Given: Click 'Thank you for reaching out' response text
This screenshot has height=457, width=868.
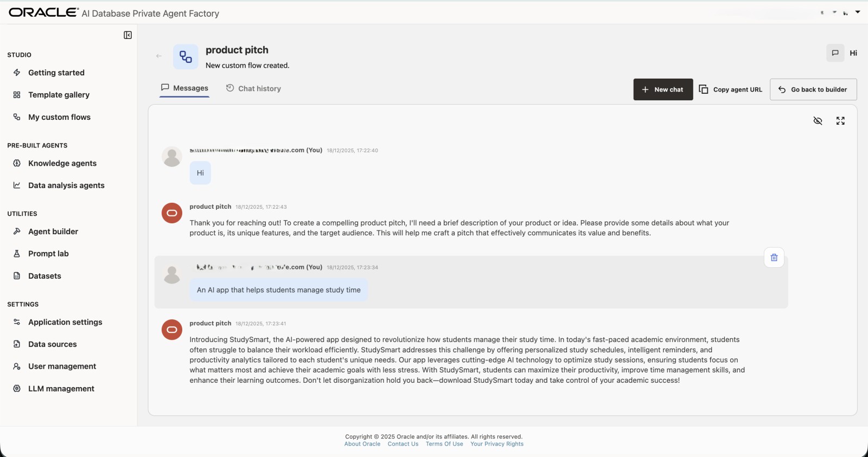Looking at the screenshot, I should point(459,228).
